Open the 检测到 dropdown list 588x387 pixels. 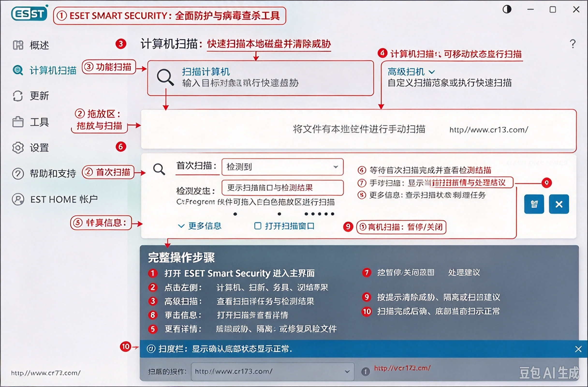[282, 167]
